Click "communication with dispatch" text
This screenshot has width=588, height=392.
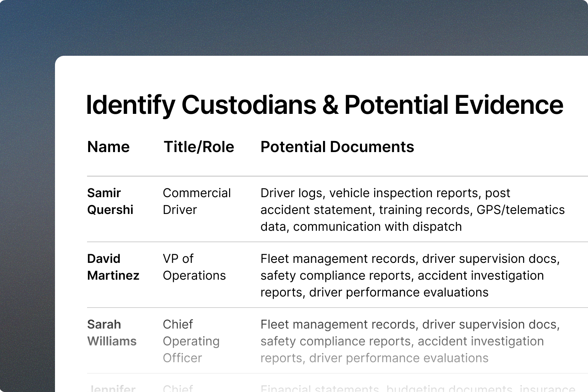pyautogui.click(x=377, y=227)
